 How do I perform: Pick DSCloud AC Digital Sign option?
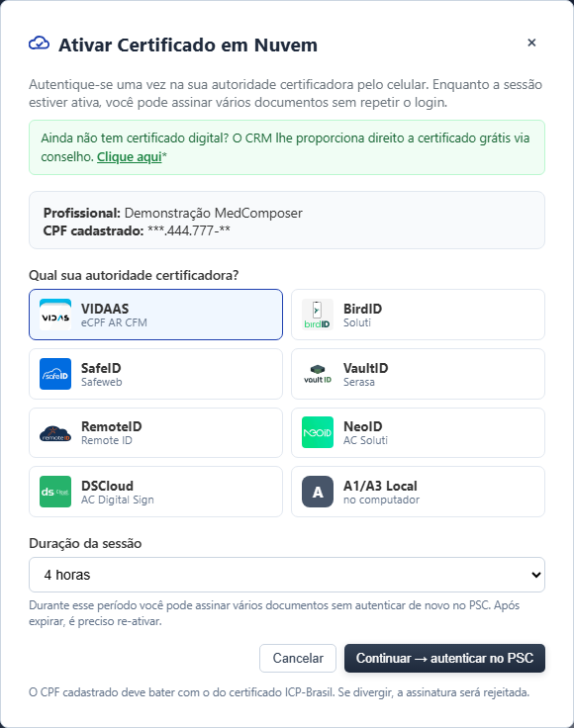(x=155, y=492)
